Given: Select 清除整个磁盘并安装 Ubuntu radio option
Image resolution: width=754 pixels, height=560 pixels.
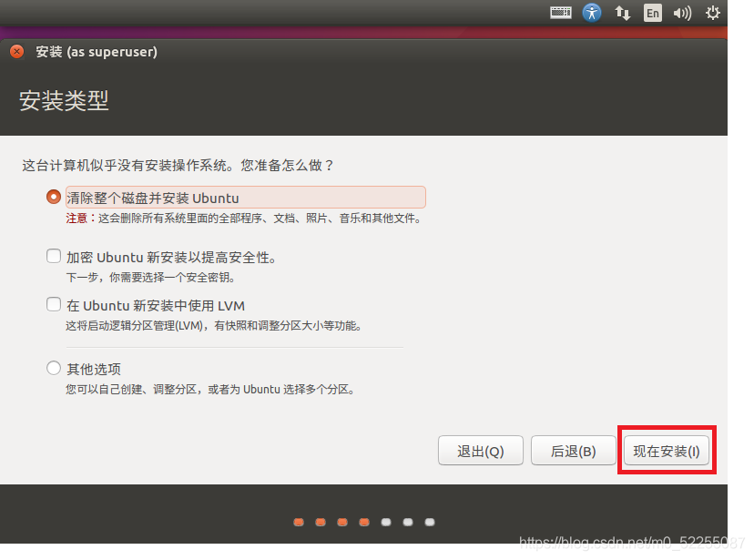Looking at the screenshot, I should click(54, 197).
